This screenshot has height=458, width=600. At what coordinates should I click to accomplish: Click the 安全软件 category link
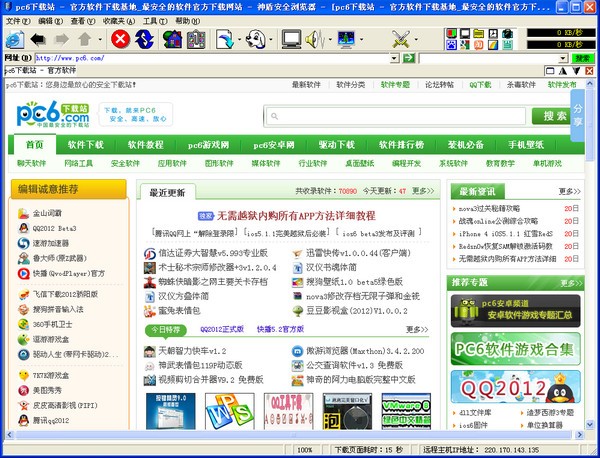point(125,163)
